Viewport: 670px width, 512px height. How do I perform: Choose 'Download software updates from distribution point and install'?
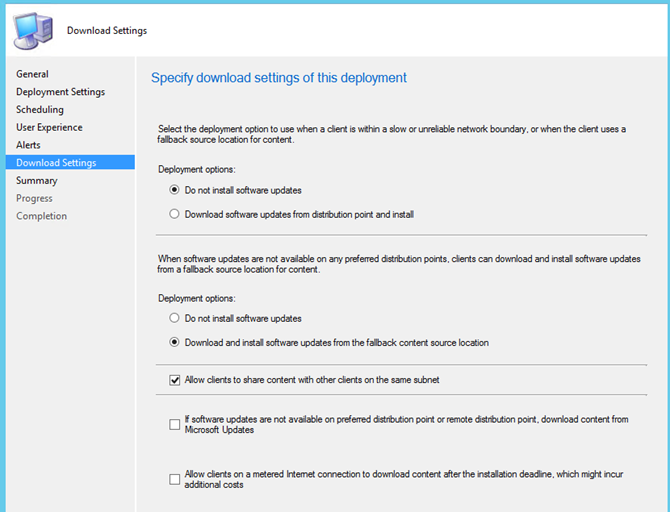coord(174,214)
